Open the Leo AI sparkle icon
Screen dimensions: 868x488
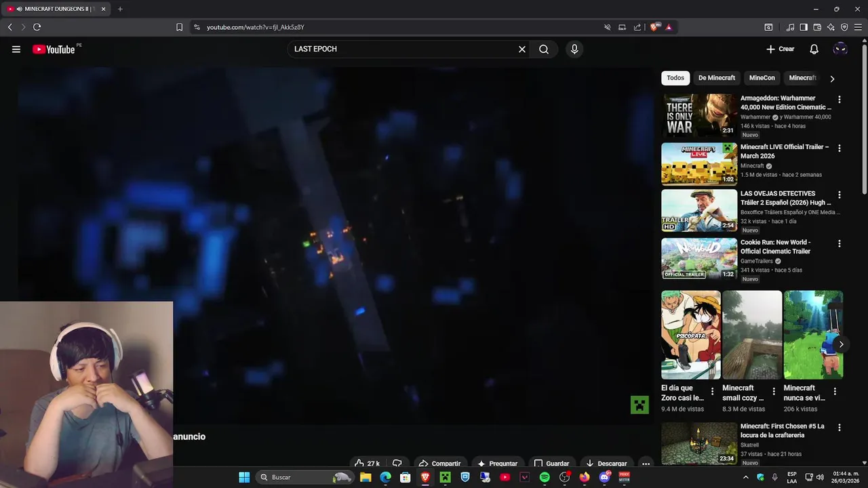pyautogui.click(x=831, y=27)
